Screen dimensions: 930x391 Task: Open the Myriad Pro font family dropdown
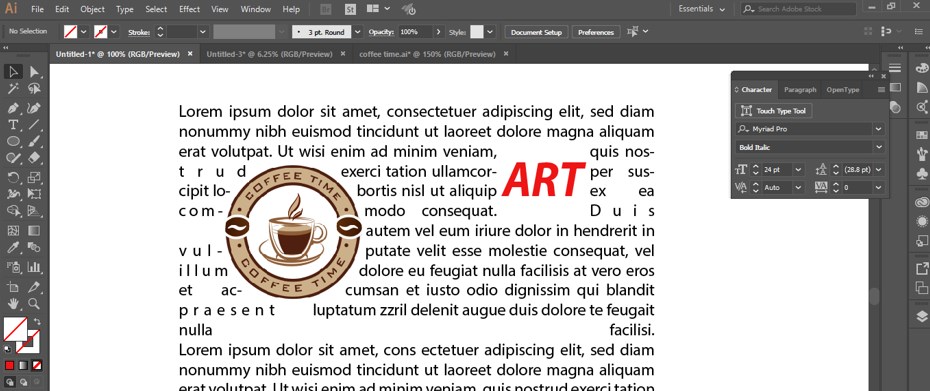(878, 129)
